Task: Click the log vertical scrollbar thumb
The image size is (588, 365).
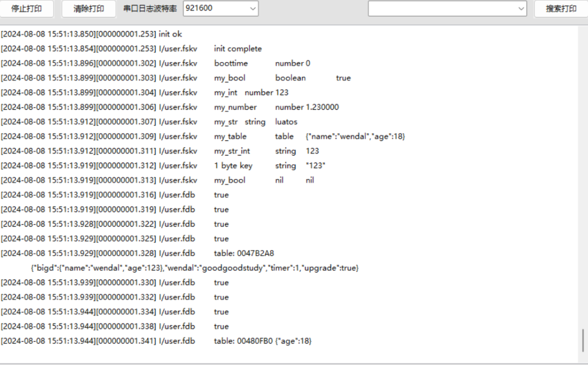Action: point(583,341)
